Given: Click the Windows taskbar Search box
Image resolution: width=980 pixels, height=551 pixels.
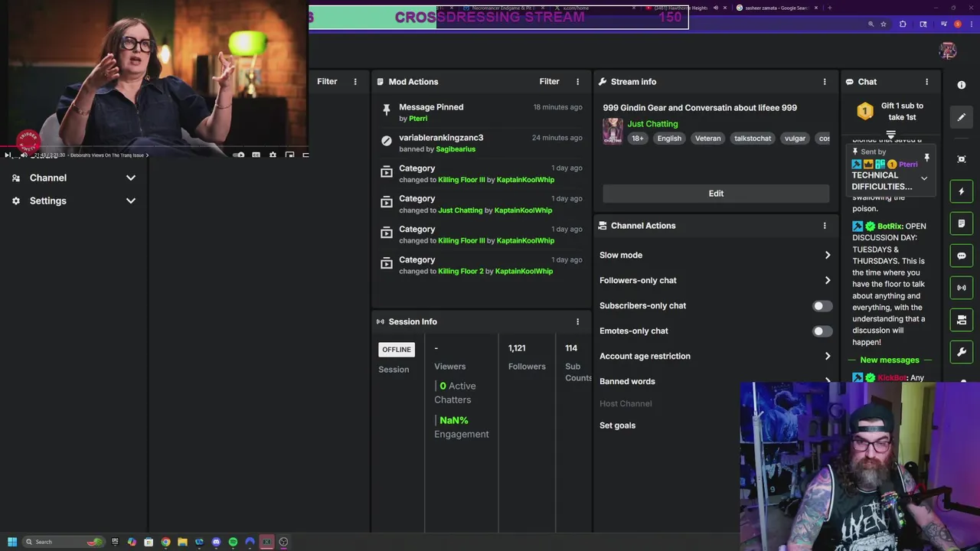Looking at the screenshot, I should click(64, 542).
